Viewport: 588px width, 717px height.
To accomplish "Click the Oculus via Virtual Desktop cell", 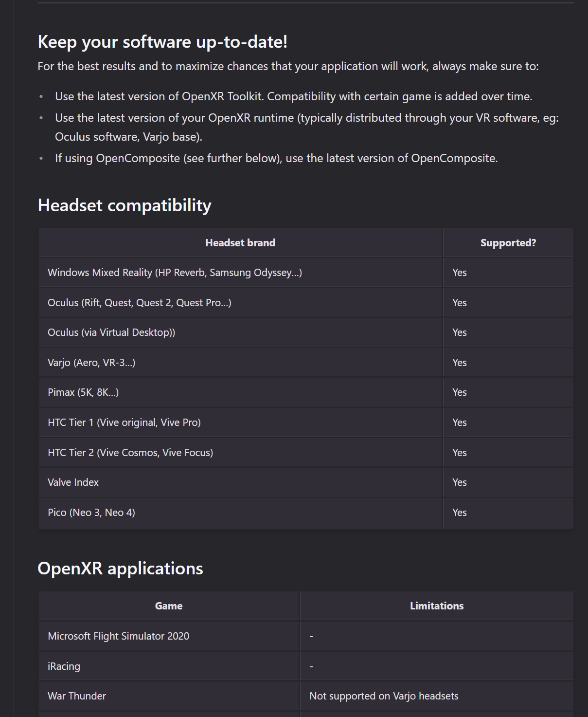I will pyautogui.click(x=111, y=332).
